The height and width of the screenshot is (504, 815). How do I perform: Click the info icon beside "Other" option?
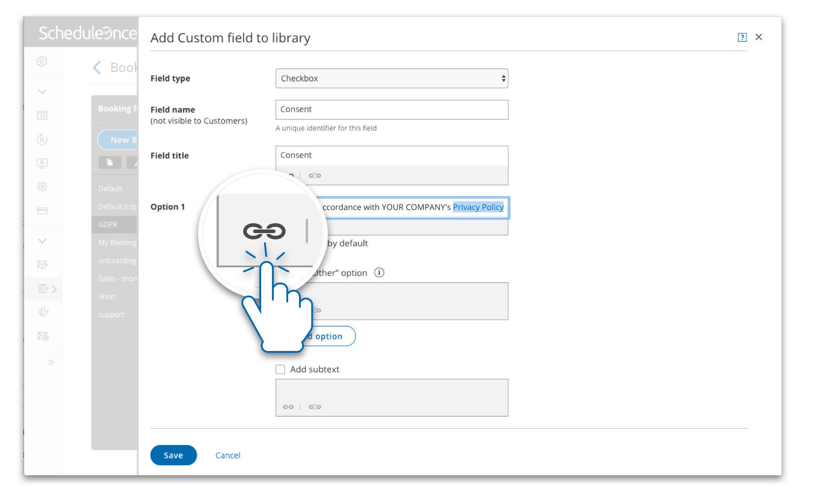(x=379, y=273)
